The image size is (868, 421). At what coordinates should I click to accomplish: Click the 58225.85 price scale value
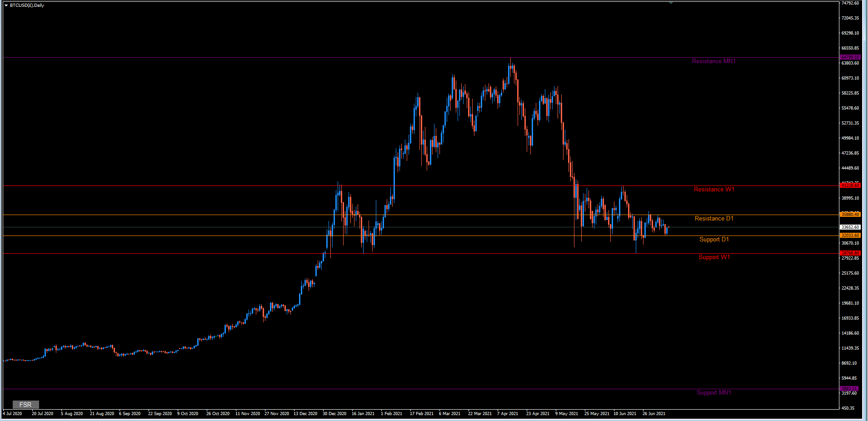[x=850, y=93]
